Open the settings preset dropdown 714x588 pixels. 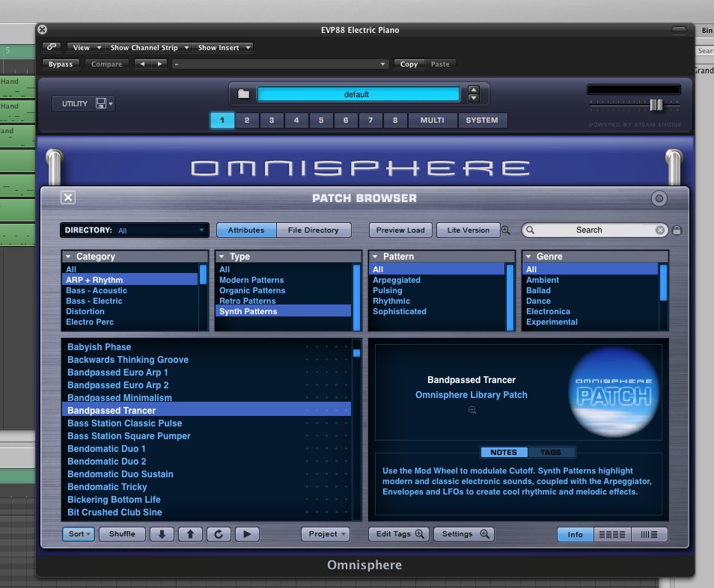(x=280, y=64)
